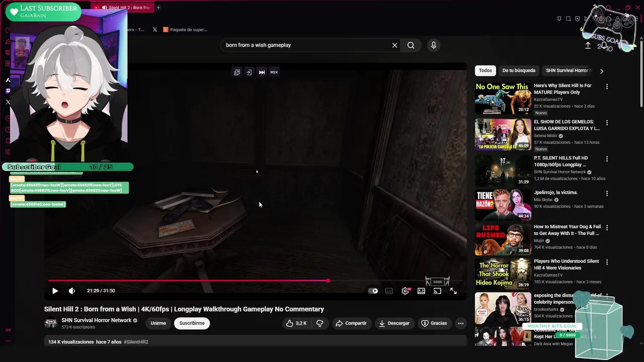
Task: Open 'Jpelirrojo, la víctima.' video
Action: 555,193
